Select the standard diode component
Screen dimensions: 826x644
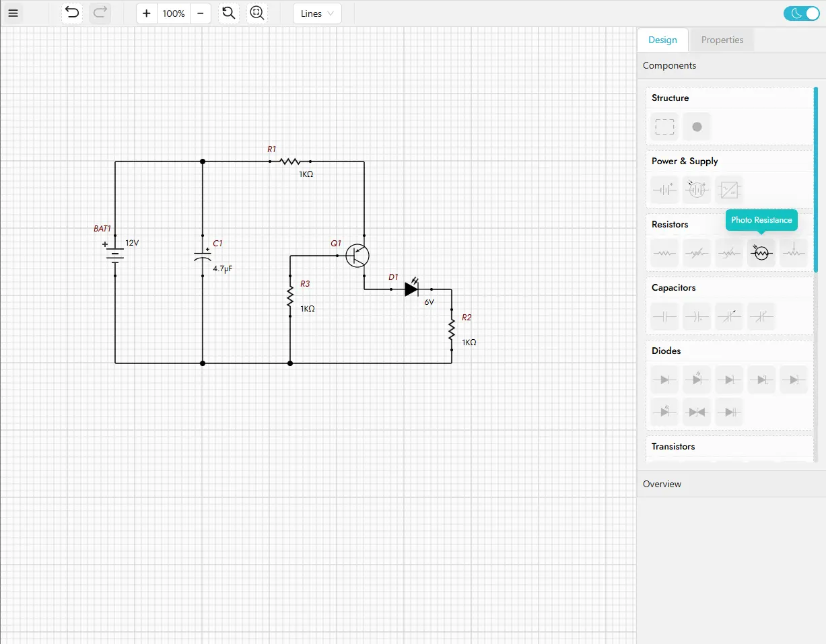tap(664, 380)
